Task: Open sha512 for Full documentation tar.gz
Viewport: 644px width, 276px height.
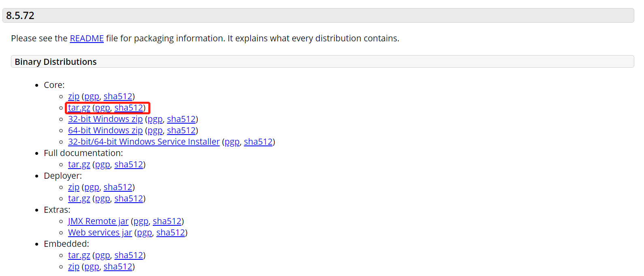Action: [129, 165]
